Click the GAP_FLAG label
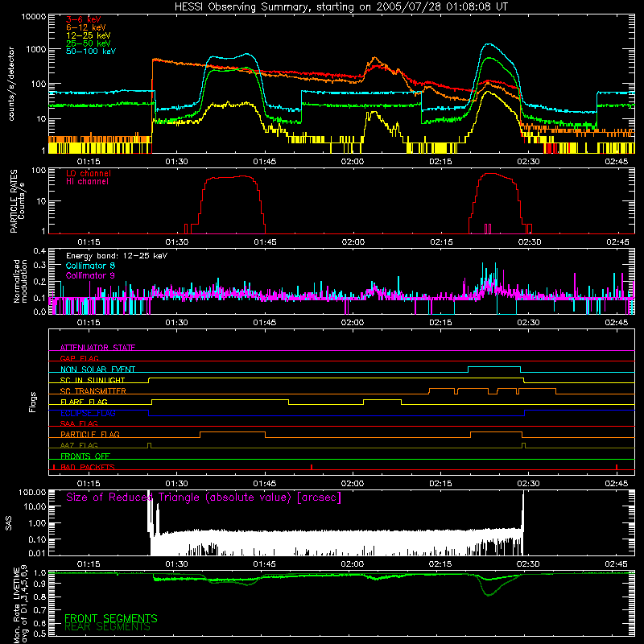The height and width of the screenshot is (644, 644). click(79, 358)
